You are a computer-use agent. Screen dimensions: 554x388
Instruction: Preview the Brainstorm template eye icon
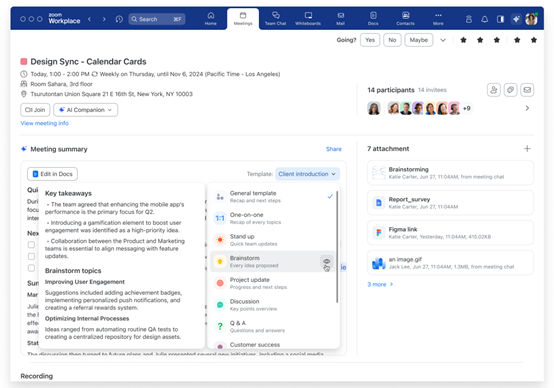327,261
